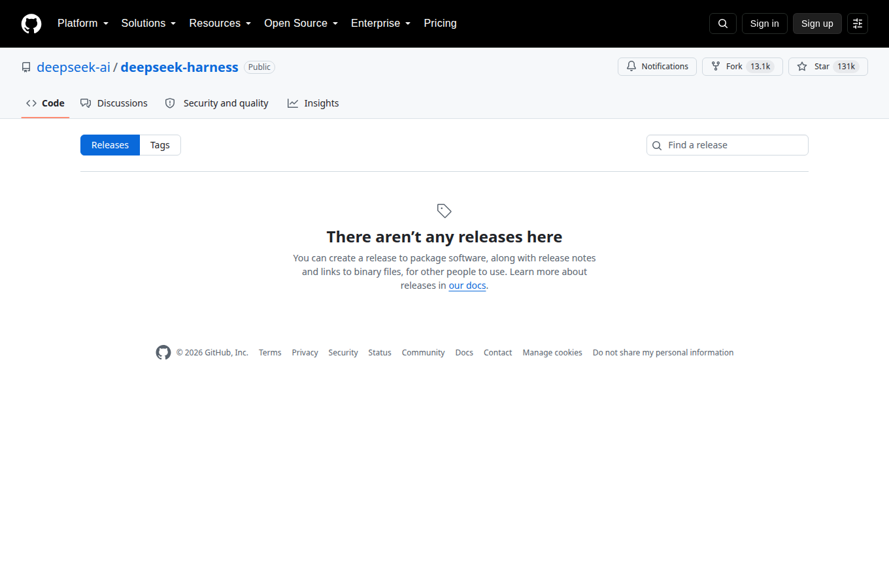Open the footer Community link
Image resolution: width=889 pixels, height=588 pixels.
423,353
